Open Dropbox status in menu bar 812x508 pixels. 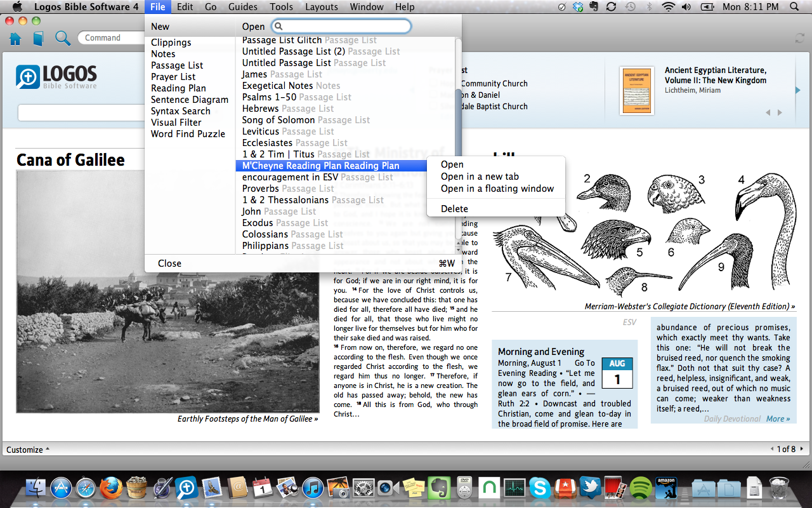pos(578,7)
